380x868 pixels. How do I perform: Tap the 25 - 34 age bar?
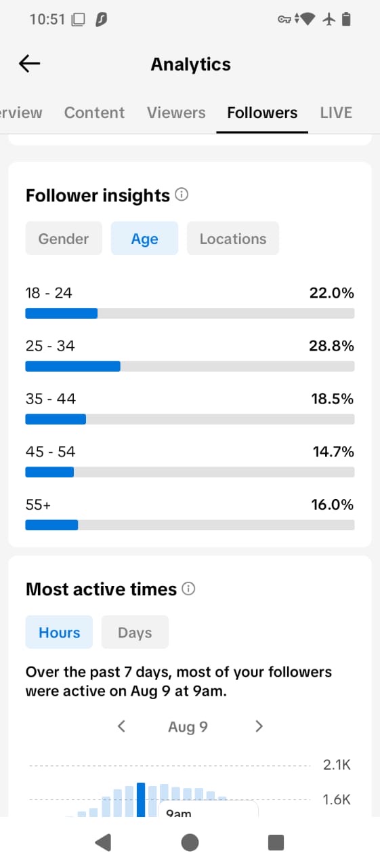[x=190, y=366]
